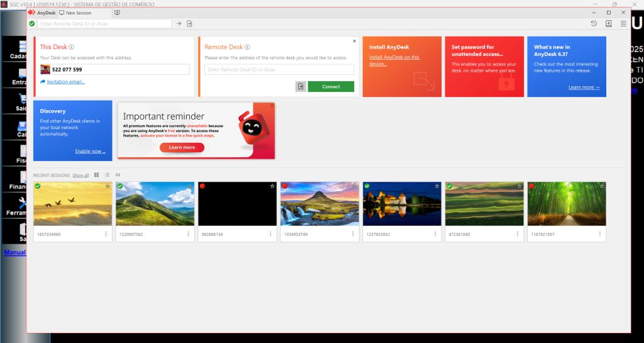Viewport: 644px width, 343px height.
Task: Open Set password for unattended access tile
Action: 484,67
